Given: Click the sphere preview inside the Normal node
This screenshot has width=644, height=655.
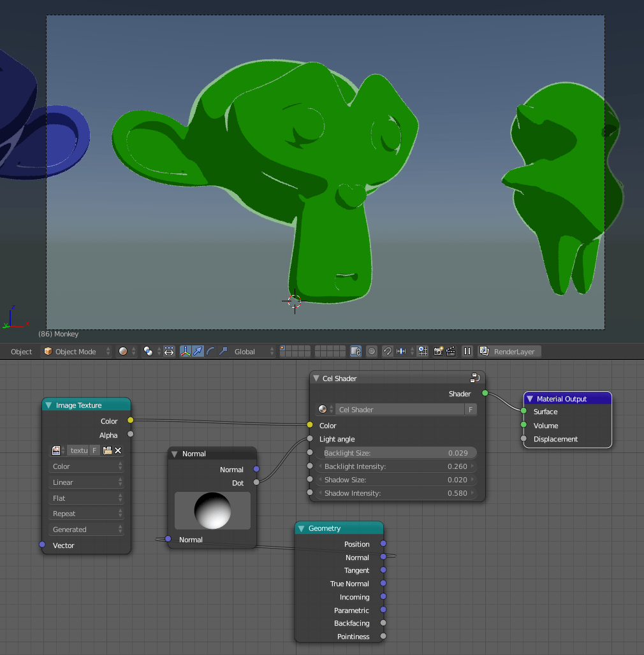Looking at the screenshot, I should coord(212,510).
